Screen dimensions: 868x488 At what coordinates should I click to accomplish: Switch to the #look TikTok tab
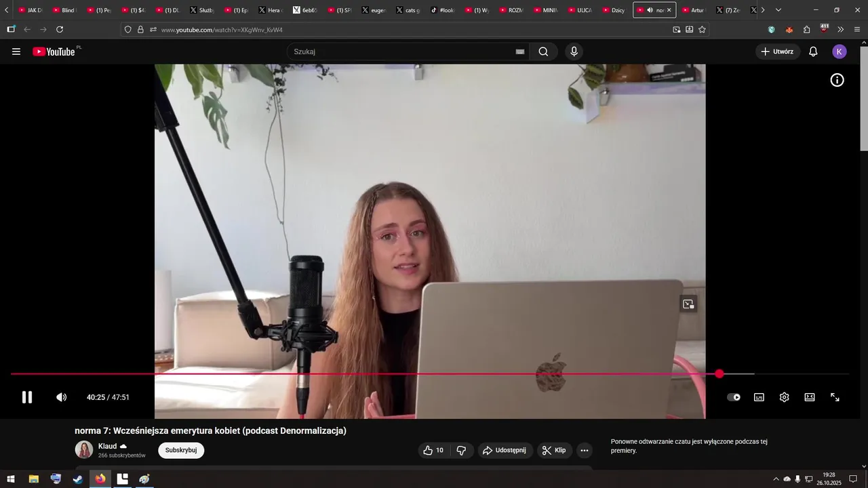tap(442, 10)
